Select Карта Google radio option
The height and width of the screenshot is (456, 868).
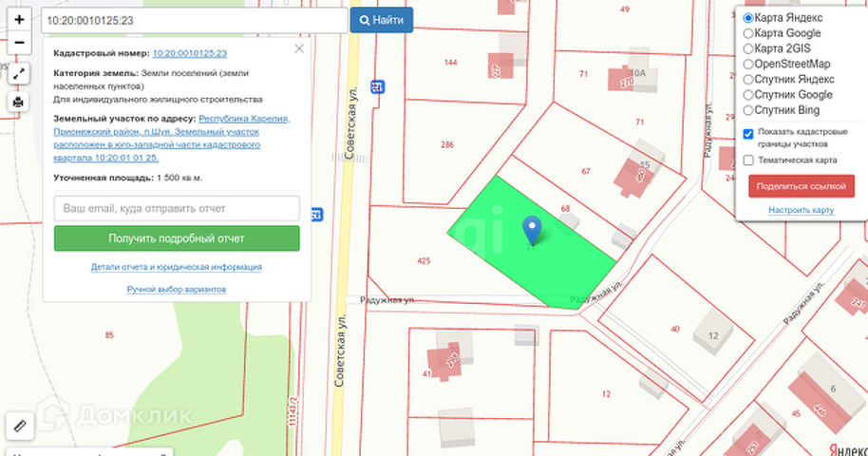point(748,33)
